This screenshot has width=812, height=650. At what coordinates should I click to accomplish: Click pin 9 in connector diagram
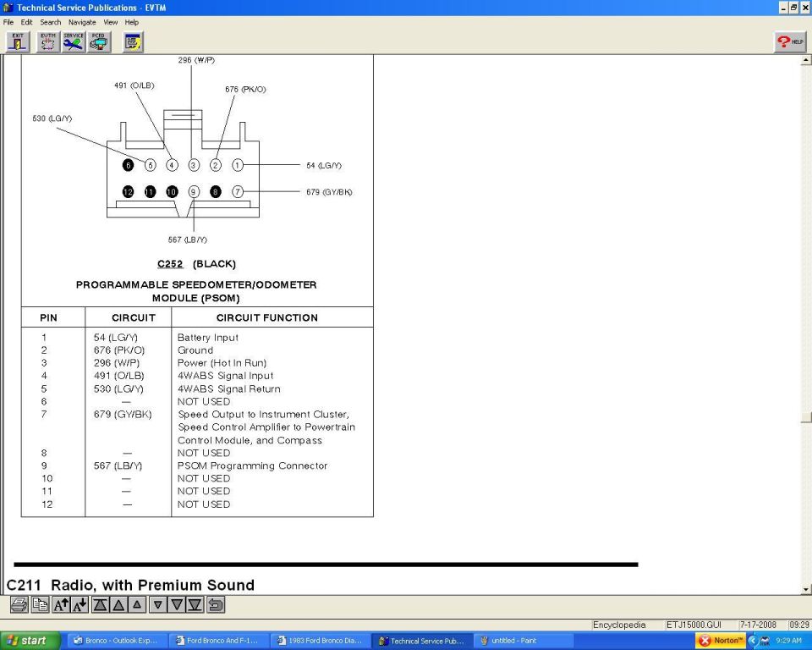point(194,192)
